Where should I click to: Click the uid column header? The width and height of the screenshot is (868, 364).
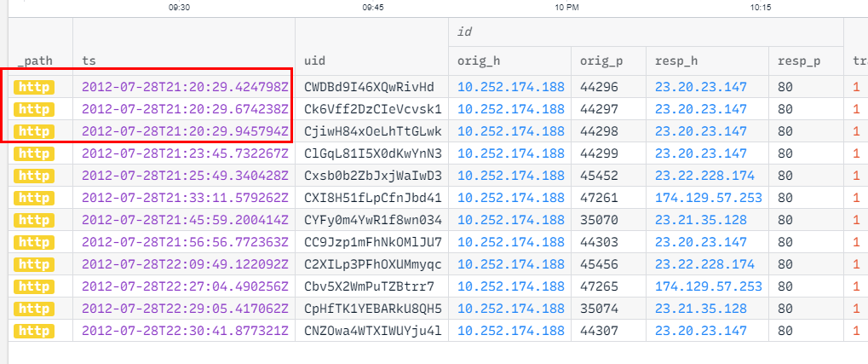tap(314, 61)
